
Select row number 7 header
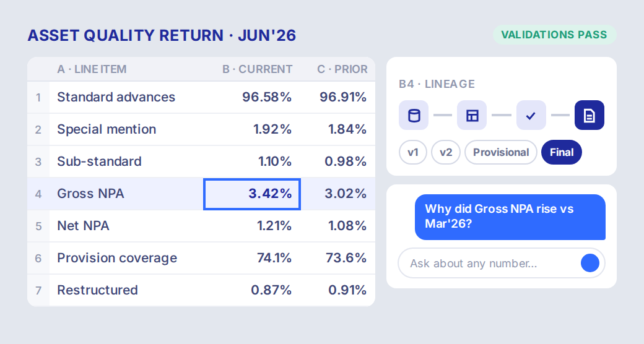(x=38, y=290)
